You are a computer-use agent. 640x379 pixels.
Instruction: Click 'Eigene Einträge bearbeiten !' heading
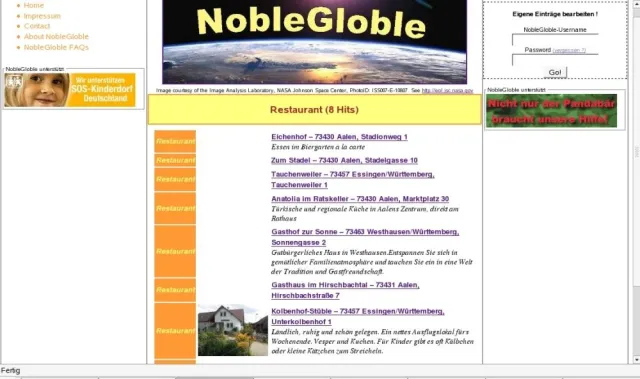tap(555, 14)
